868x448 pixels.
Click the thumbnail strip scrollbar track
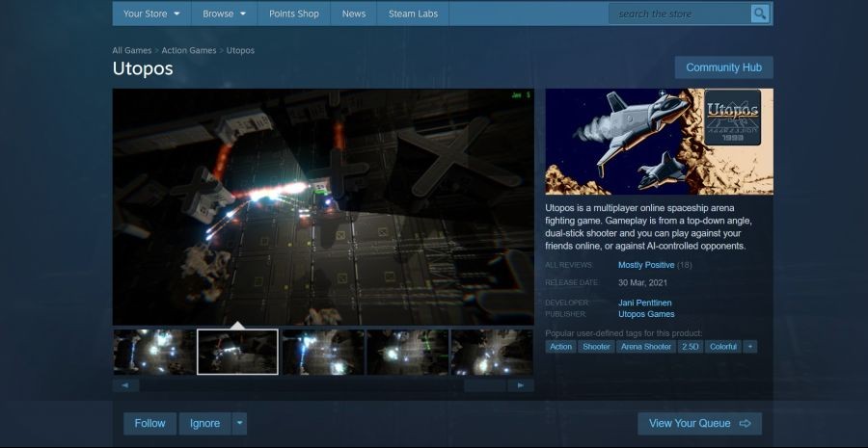[323, 385]
